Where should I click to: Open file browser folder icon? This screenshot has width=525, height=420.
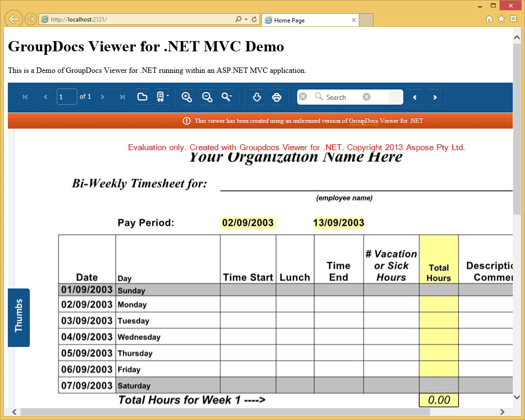142,97
